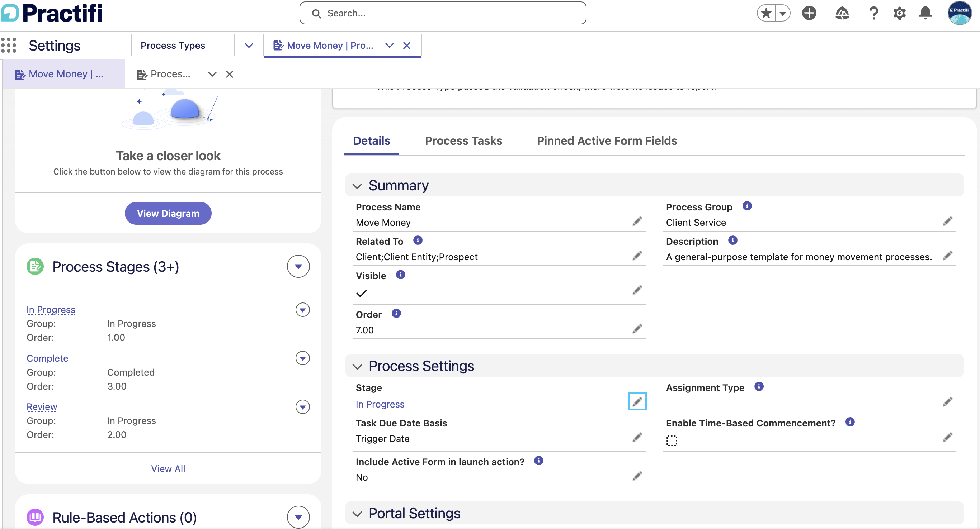Open the App Launcher grid icon
The height and width of the screenshot is (529, 980).
pos(9,45)
